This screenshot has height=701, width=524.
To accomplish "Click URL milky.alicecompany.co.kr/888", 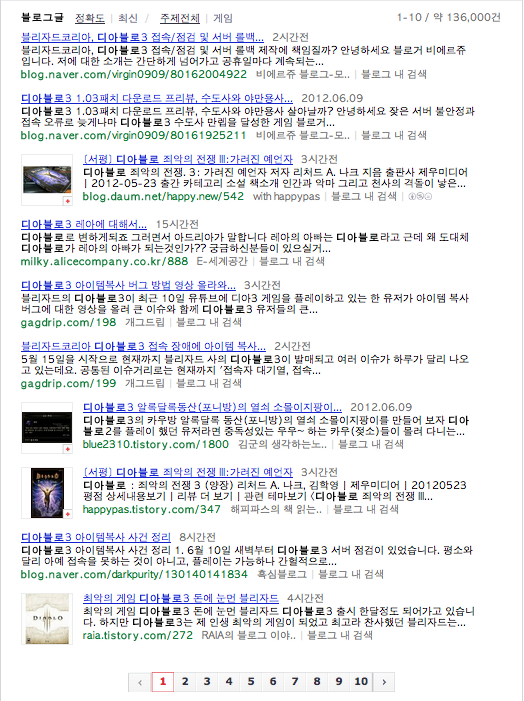I will (x=104, y=261).
